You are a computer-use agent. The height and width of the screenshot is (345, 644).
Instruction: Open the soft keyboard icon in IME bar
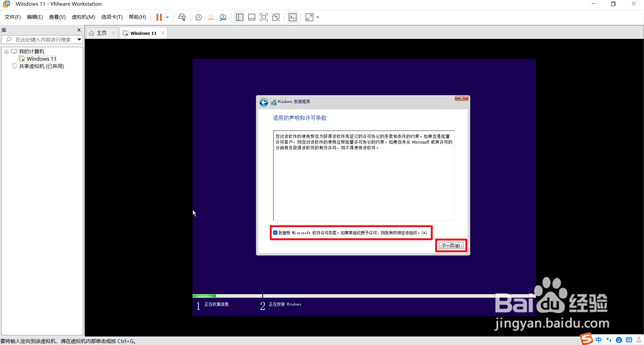click(629, 340)
